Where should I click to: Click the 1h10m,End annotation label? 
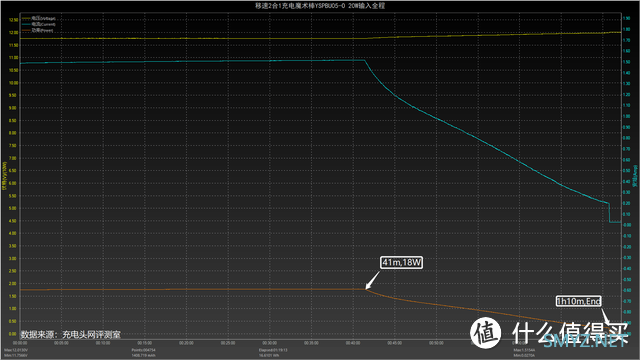(578, 301)
